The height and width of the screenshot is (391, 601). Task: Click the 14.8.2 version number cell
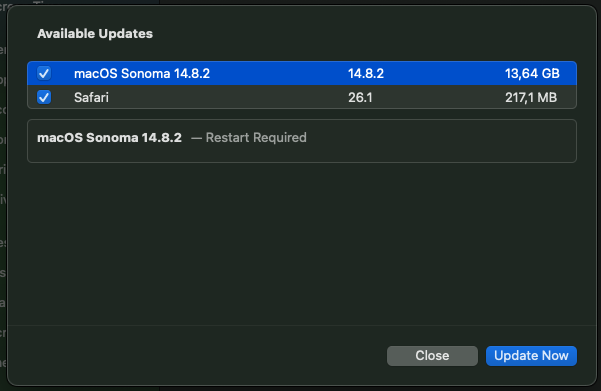366,73
